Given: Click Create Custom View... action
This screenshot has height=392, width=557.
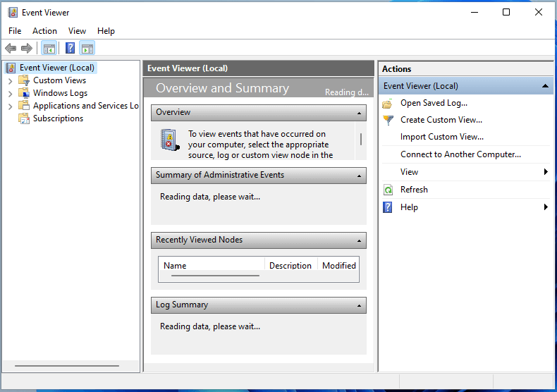Looking at the screenshot, I should 441,120.
